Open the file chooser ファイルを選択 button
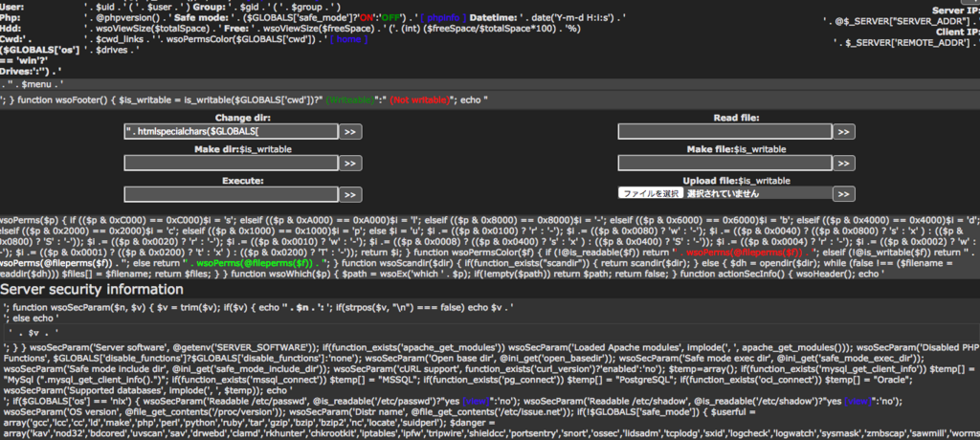This screenshot has width=980, height=440. pos(651,194)
